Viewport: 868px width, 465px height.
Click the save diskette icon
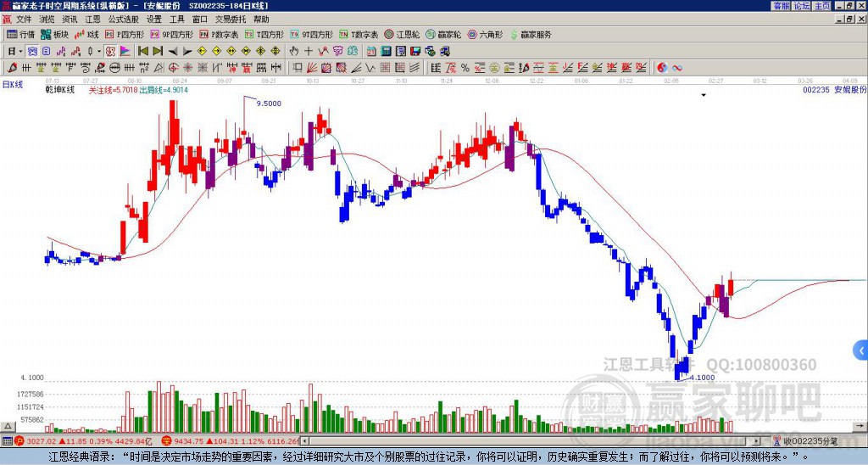[x=415, y=52]
